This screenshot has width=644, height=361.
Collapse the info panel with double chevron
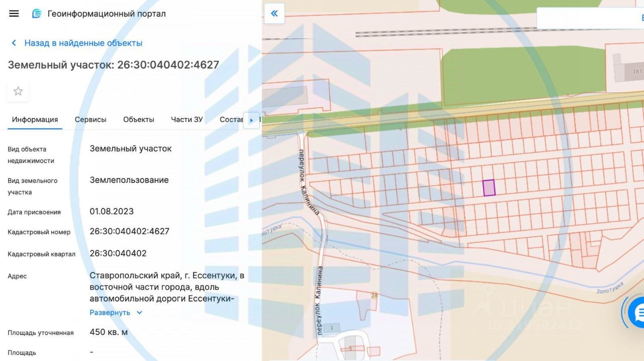click(274, 14)
